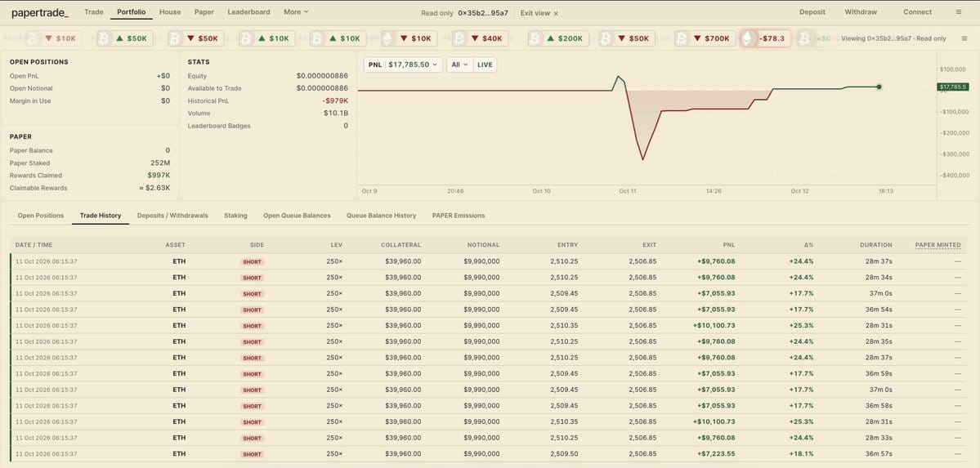980x468 pixels.
Task: Click the Deposit button
Action: (x=812, y=12)
